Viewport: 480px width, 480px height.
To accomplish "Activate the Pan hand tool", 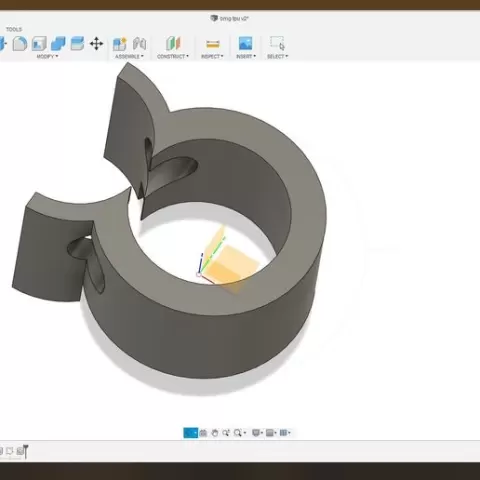I will tap(215, 433).
